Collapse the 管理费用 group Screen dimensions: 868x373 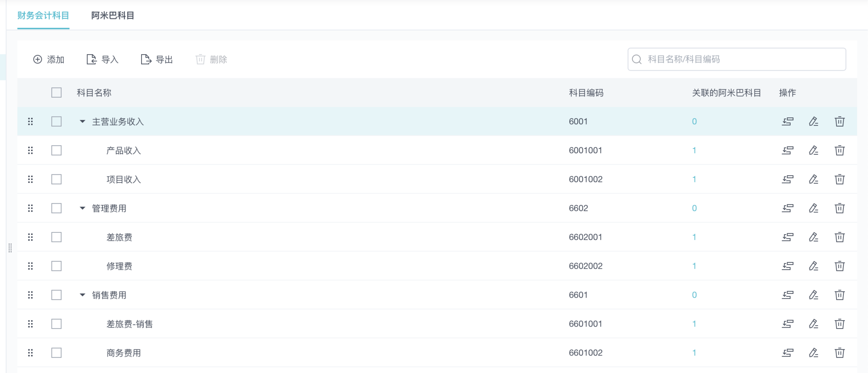[83, 208]
